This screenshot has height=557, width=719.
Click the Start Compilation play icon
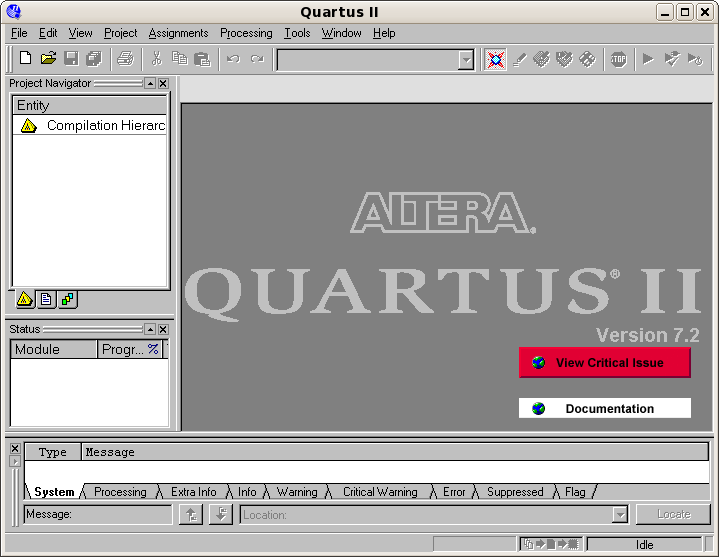click(x=648, y=59)
